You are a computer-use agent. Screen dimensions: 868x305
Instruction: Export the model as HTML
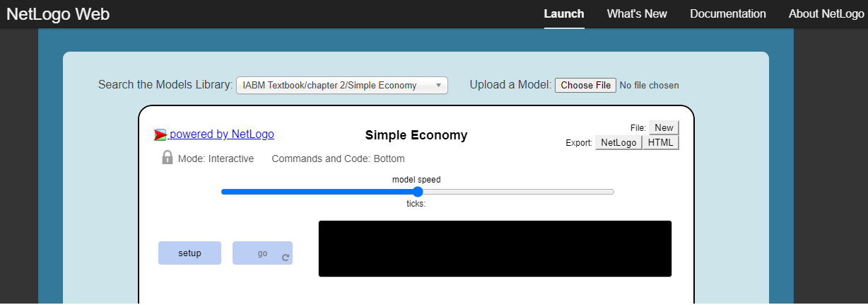661,142
